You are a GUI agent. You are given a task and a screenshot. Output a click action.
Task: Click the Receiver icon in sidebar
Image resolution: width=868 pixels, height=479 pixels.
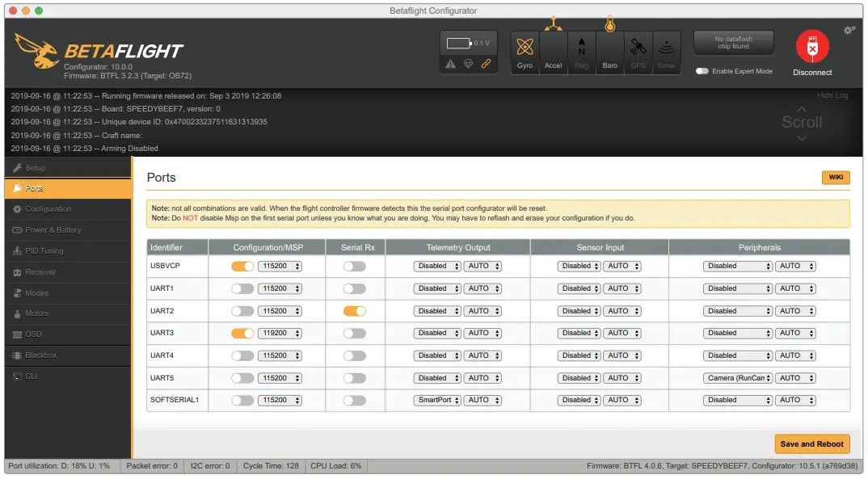pyautogui.click(x=17, y=272)
